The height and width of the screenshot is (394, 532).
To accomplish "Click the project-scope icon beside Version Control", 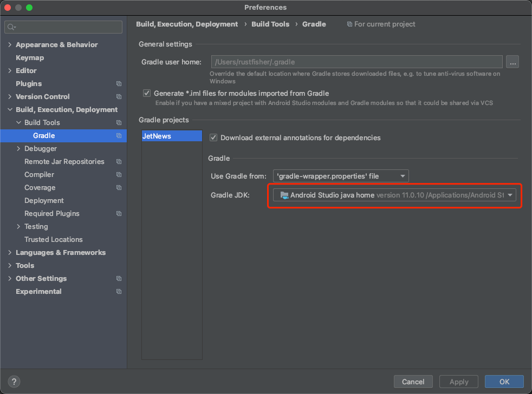I will click(x=119, y=96).
